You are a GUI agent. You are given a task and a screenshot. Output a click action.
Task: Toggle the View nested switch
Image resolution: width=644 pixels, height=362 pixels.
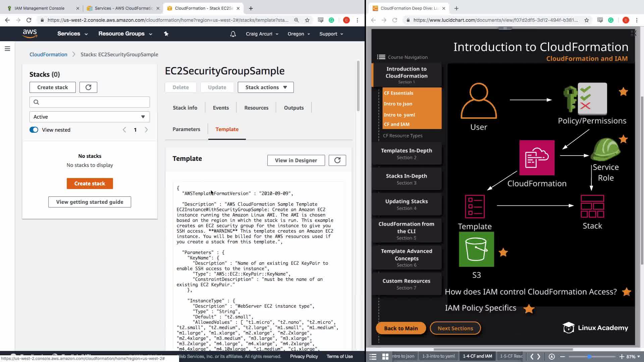click(34, 130)
